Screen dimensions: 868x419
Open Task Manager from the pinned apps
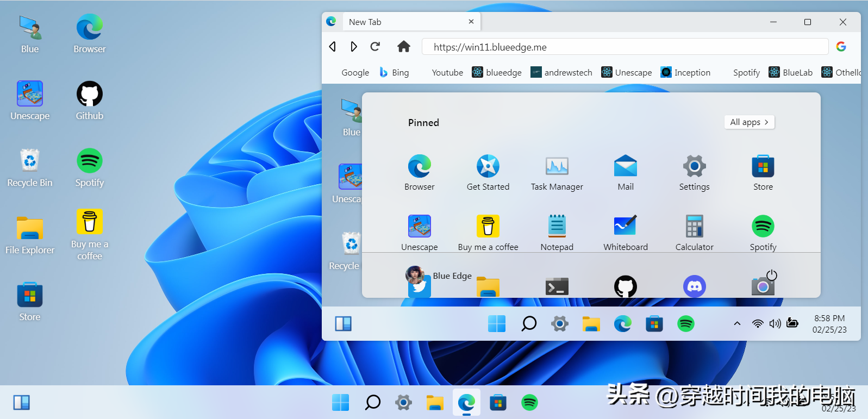click(x=557, y=172)
